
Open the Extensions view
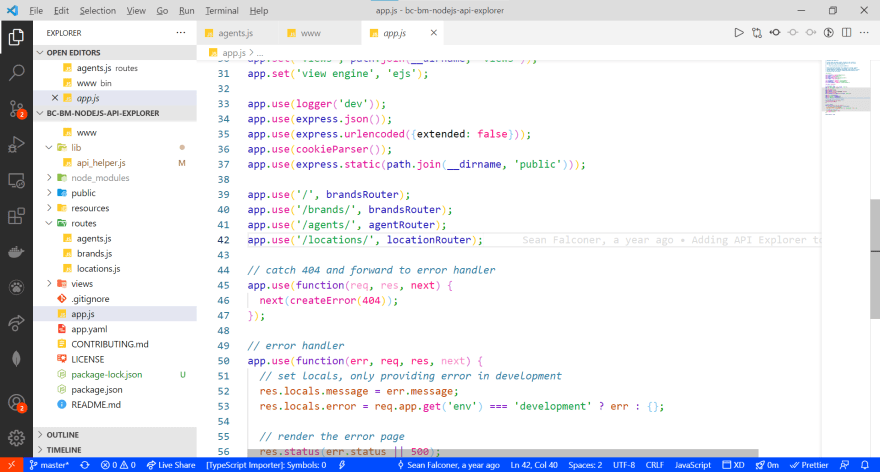[x=16, y=216]
